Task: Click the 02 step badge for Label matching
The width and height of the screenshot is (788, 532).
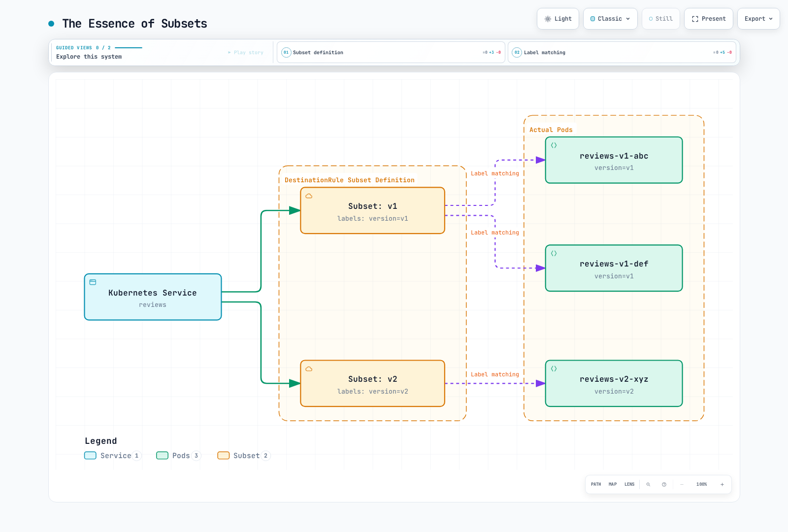Action: pyautogui.click(x=517, y=52)
